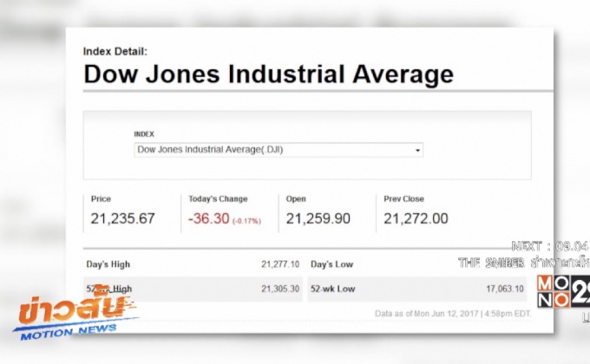The height and width of the screenshot is (364, 590).
Task: Click the 52-wk High value 21,305.30
Action: 279,289
